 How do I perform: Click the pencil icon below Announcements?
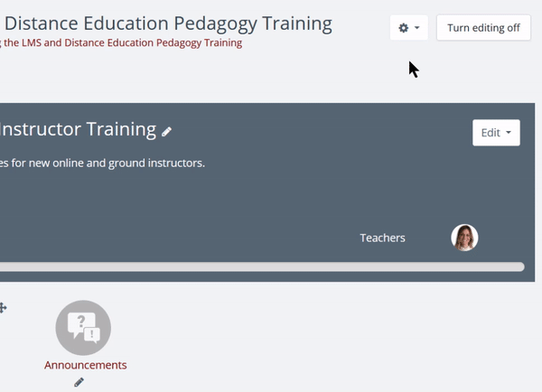tap(79, 382)
